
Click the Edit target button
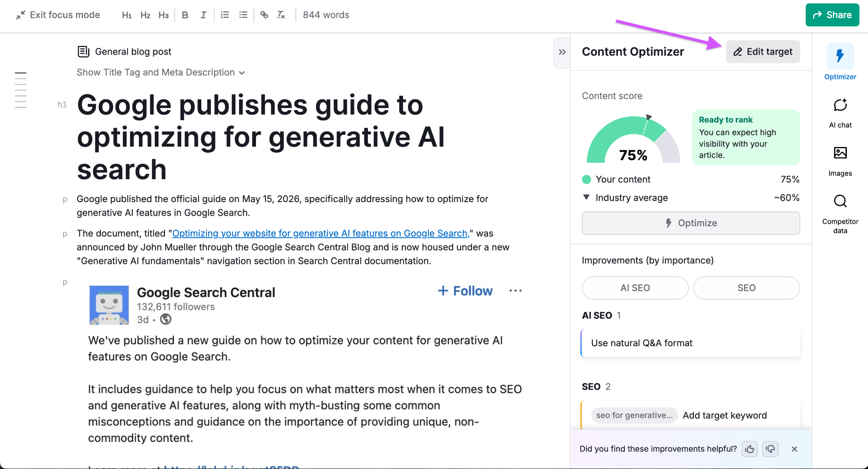(x=763, y=52)
